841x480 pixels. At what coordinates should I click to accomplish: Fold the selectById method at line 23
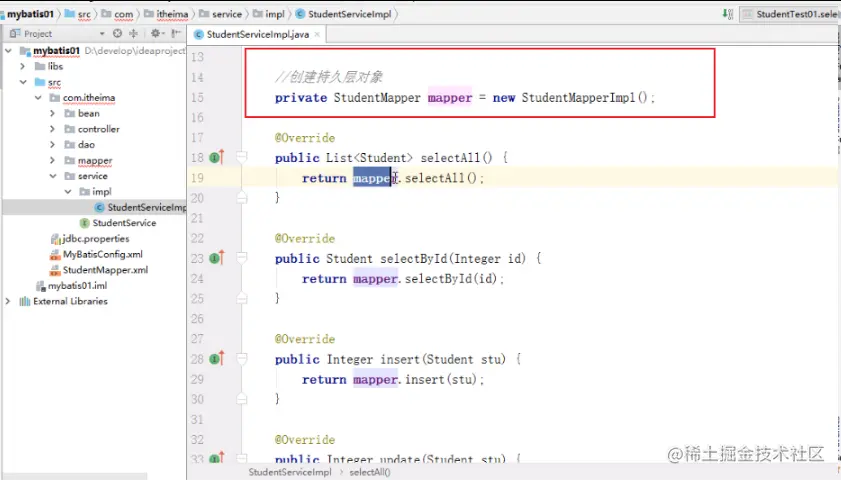[x=242, y=258]
